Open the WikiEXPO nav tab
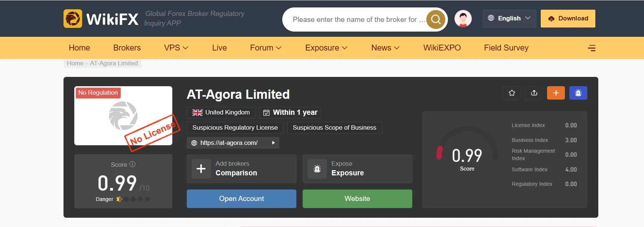Screen dimensions: 644x227 (442, 48)
